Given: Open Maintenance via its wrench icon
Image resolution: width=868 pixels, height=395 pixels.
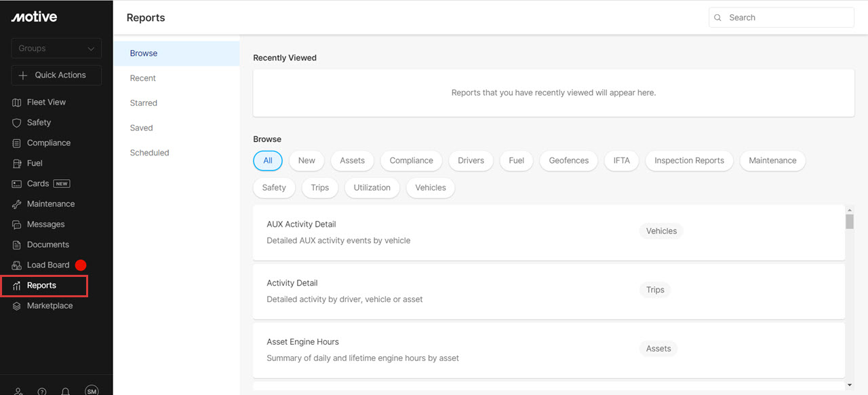Looking at the screenshot, I should pos(17,204).
